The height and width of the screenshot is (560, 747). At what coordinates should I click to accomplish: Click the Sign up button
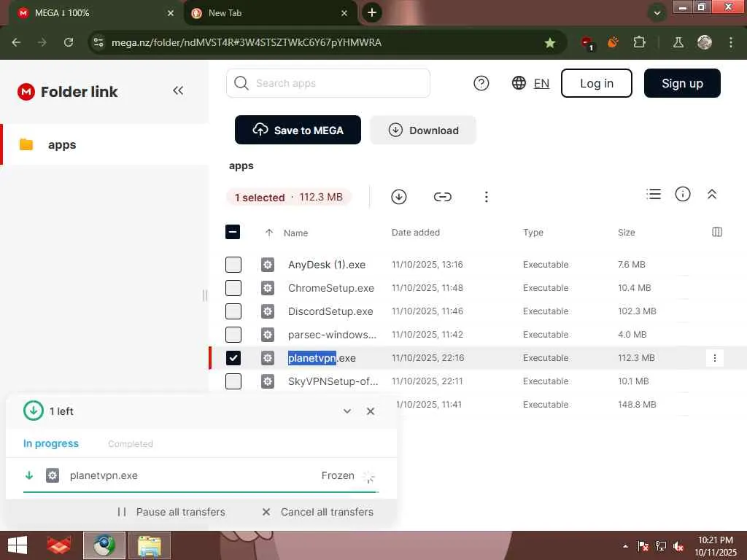point(682,83)
